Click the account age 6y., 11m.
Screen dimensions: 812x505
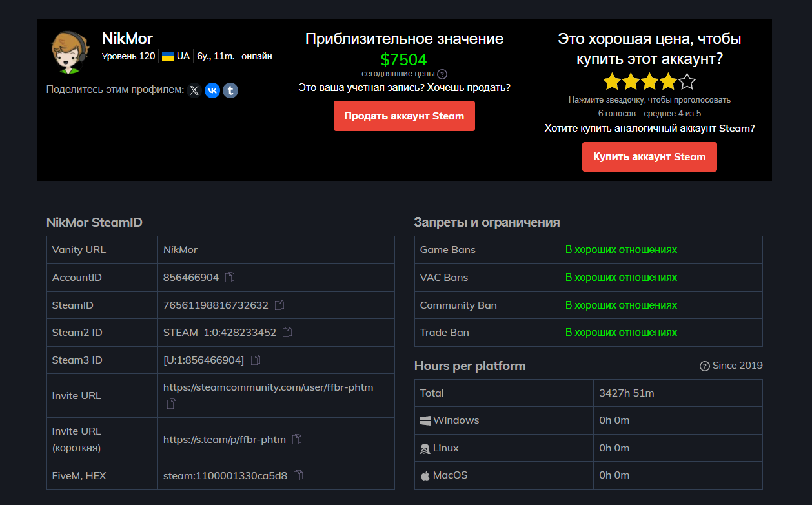(216, 56)
